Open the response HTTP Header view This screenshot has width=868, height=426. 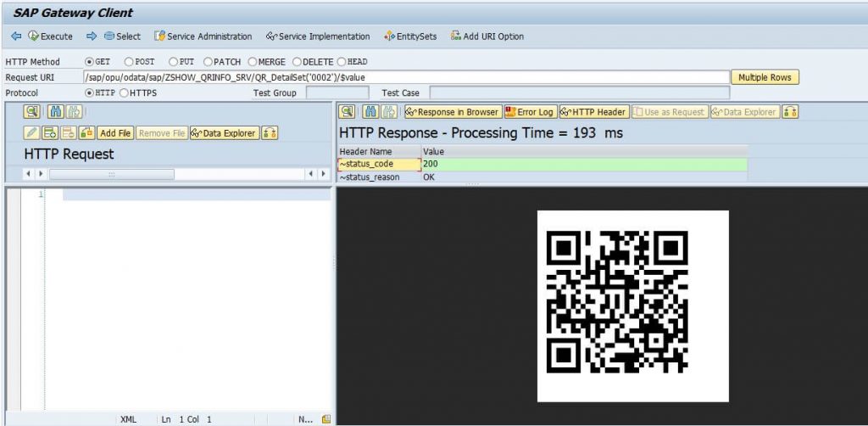[594, 112]
